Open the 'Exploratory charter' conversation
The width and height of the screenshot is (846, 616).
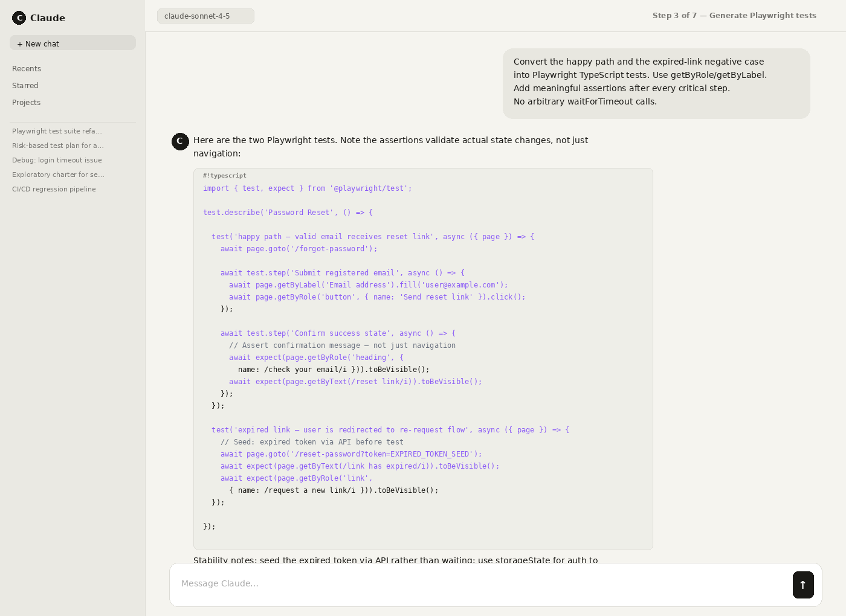click(57, 174)
